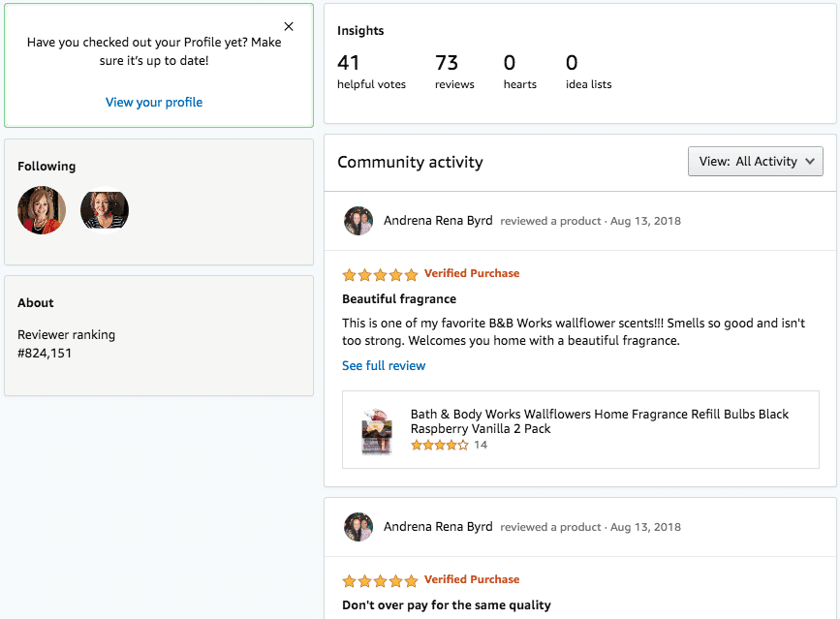Click Verified Purchase label on Beautiful fragrance review
The image size is (840, 619).
click(x=472, y=273)
